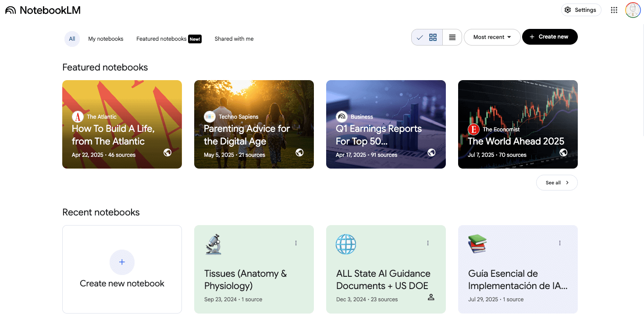Switch to list view
The height and width of the screenshot is (321, 644).
pyautogui.click(x=452, y=37)
